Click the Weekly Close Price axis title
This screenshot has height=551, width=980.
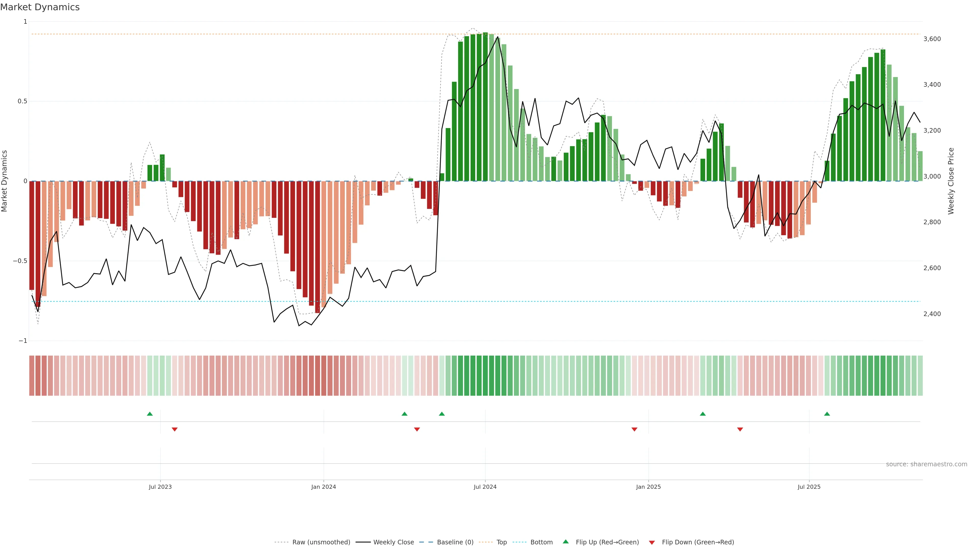point(951,181)
